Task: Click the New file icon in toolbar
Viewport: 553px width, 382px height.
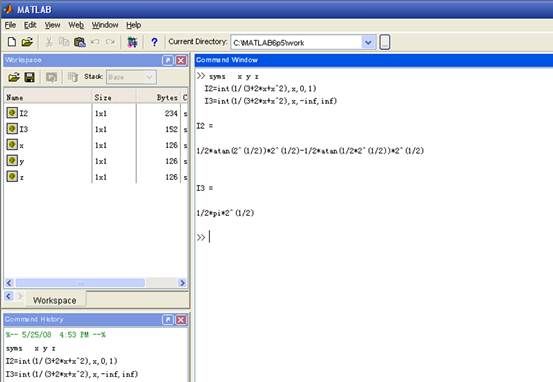Action: coord(12,42)
